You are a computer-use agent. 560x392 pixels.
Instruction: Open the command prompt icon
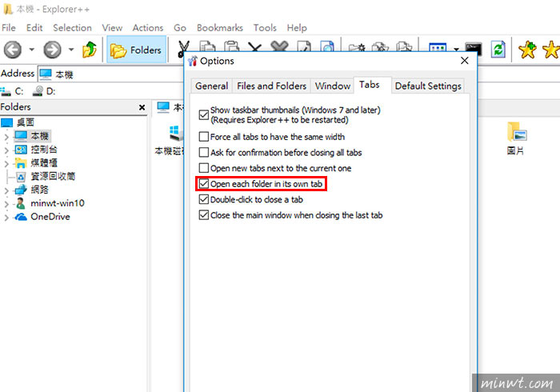point(474,49)
